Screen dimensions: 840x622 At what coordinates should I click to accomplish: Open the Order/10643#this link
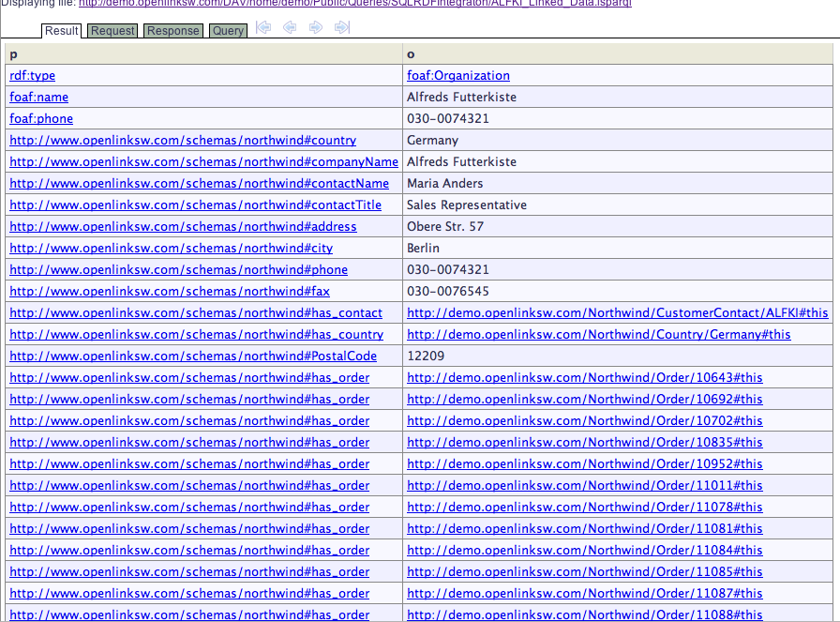click(x=585, y=378)
